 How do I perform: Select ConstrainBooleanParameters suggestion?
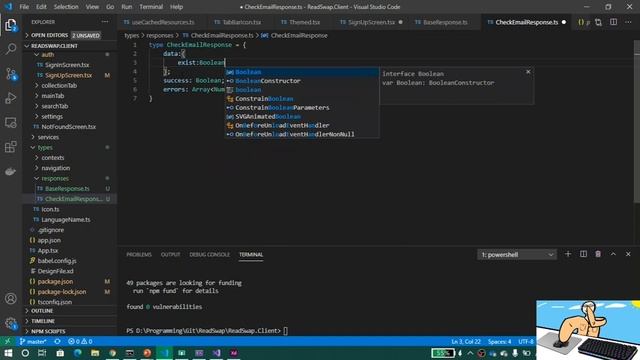pyautogui.click(x=302, y=107)
